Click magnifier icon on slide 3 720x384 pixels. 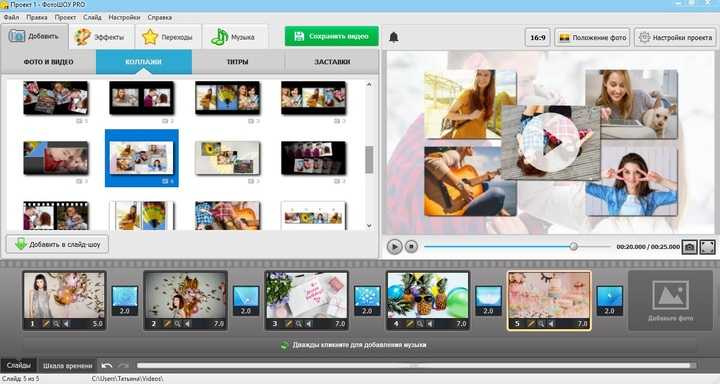pyautogui.click(x=298, y=324)
